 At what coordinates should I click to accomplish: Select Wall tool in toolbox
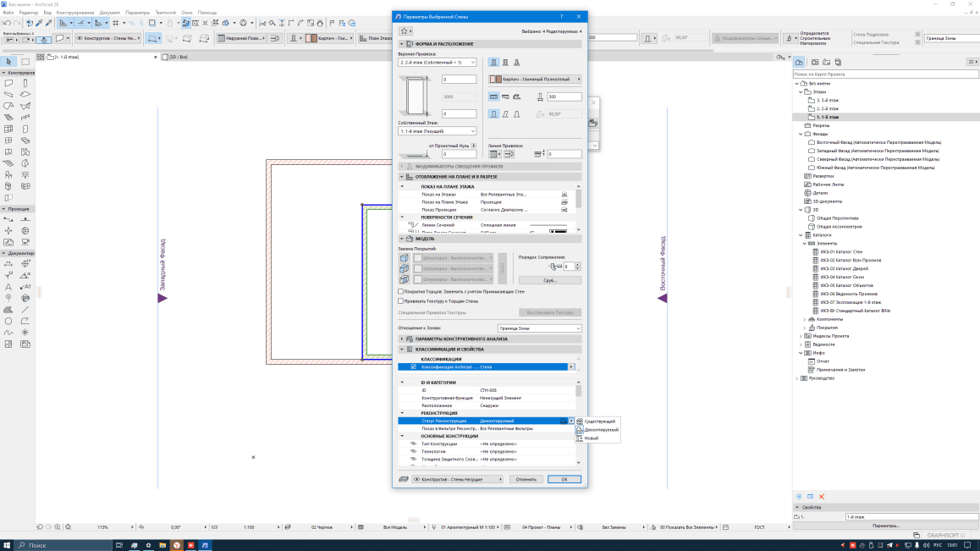pos(8,83)
